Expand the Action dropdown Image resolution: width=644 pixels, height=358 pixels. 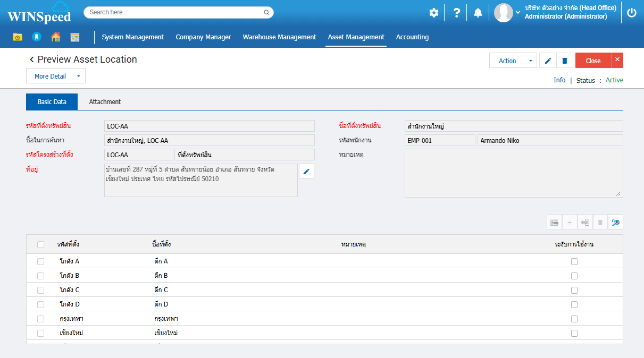530,61
